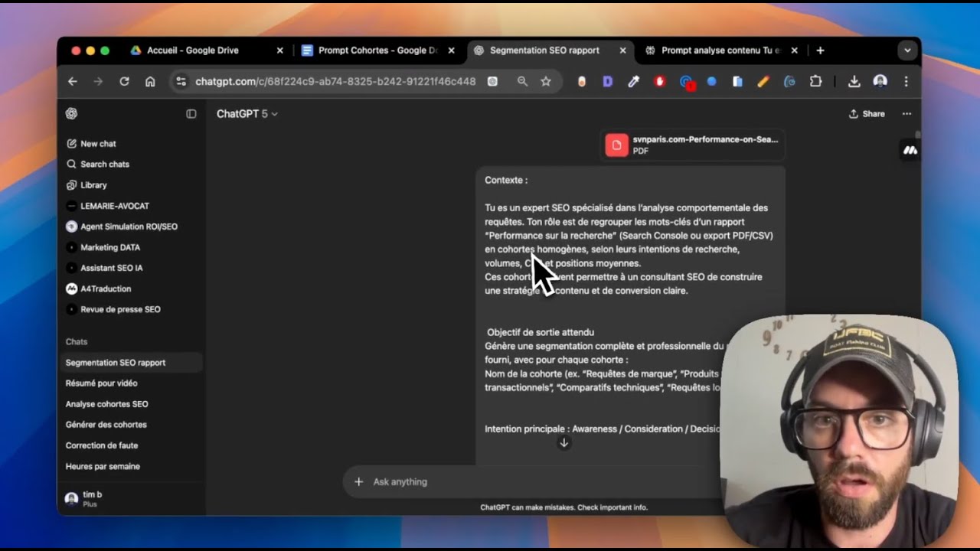Switch to Prompt Cohortes Google Docs tab

(x=370, y=51)
